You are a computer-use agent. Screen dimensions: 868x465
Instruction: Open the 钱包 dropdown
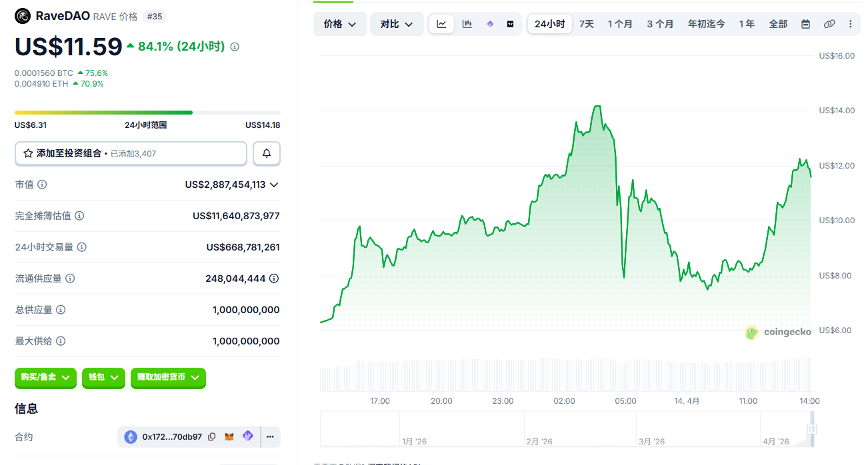coord(103,378)
